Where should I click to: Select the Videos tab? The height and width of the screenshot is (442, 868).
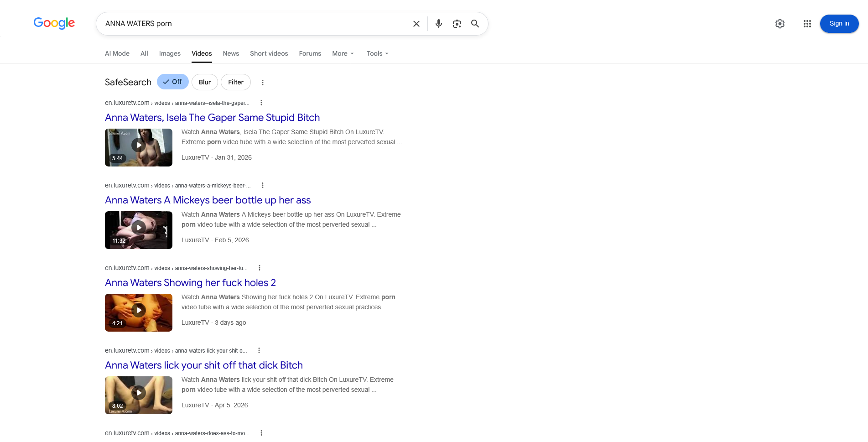(x=202, y=53)
